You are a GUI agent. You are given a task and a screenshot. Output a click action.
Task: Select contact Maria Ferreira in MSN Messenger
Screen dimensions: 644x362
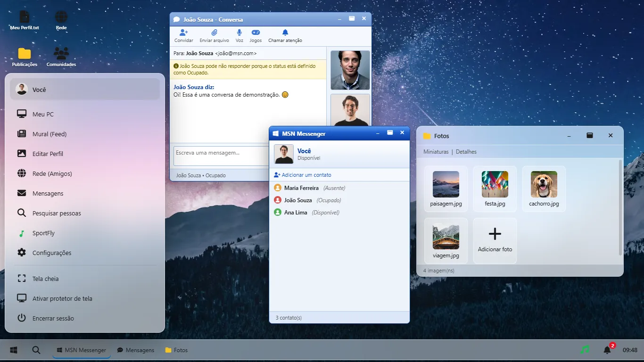coord(339,188)
